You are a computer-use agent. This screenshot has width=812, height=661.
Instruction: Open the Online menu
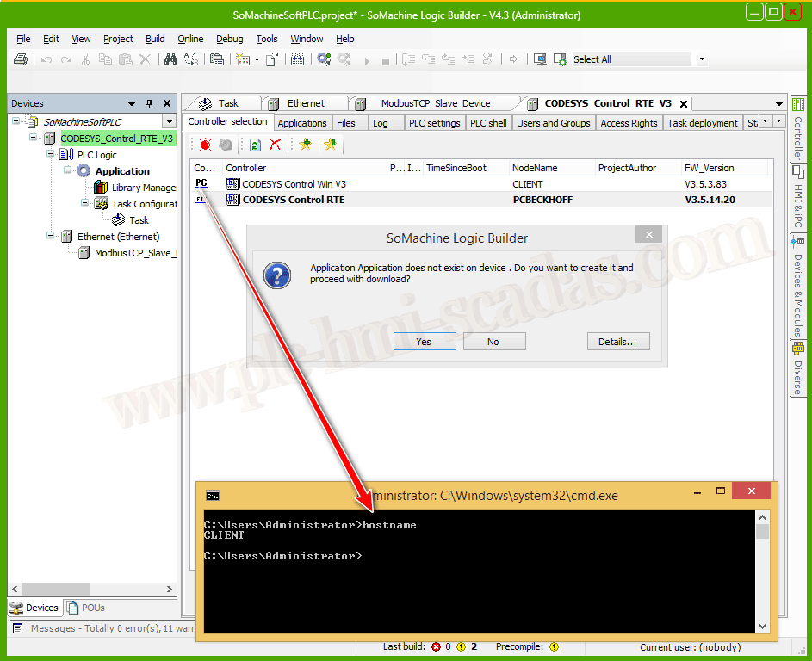click(x=190, y=39)
